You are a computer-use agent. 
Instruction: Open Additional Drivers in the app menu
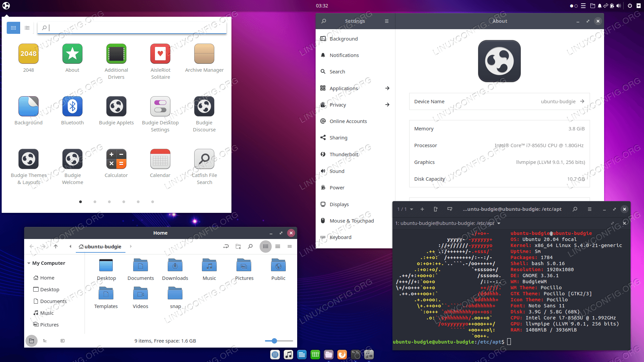(116, 61)
